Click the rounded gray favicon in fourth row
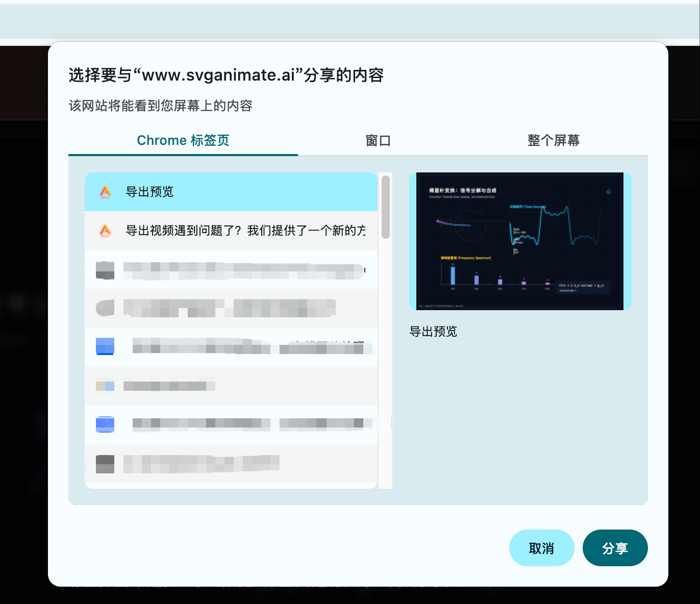 [105, 308]
